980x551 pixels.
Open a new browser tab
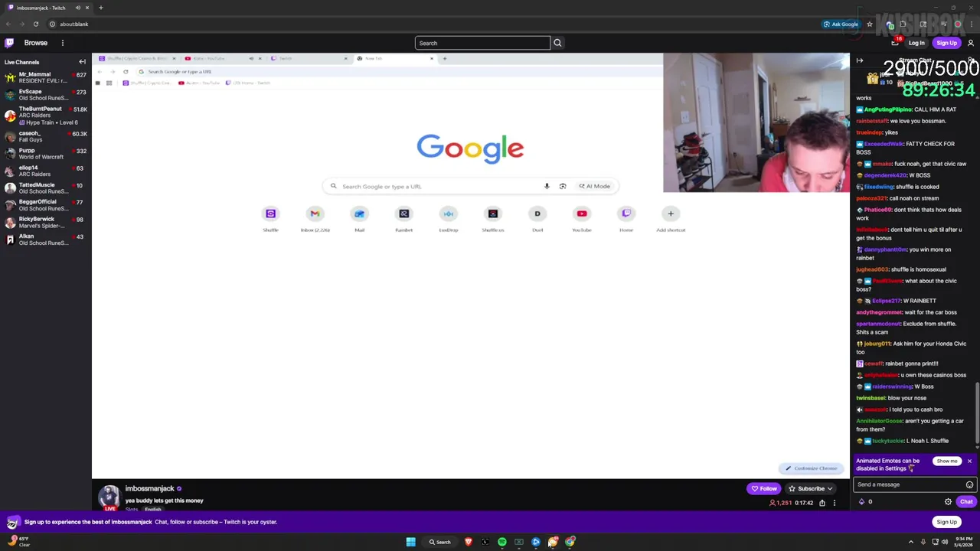click(x=100, y=8)
